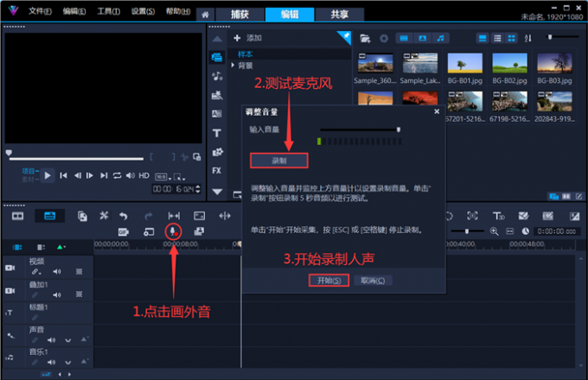Select the 样本 library folder
Image resolution: width=588 pixels, height=380 pixels.
246,54
